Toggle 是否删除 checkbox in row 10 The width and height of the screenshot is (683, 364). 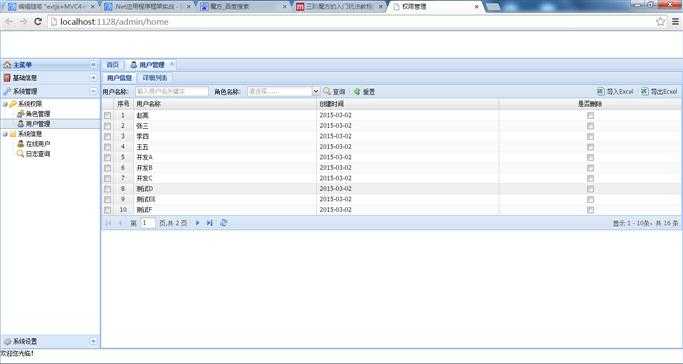(x=590, y=209)
